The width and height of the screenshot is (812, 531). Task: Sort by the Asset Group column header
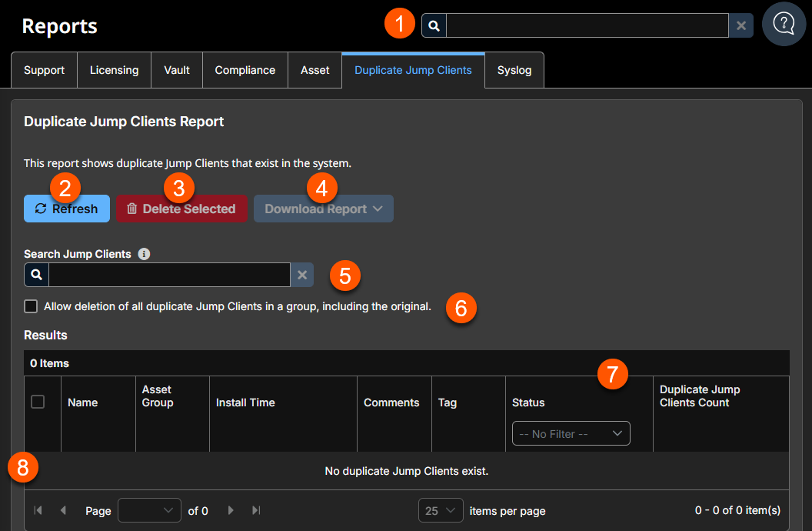pyautogui.click(x=158, y=396)
